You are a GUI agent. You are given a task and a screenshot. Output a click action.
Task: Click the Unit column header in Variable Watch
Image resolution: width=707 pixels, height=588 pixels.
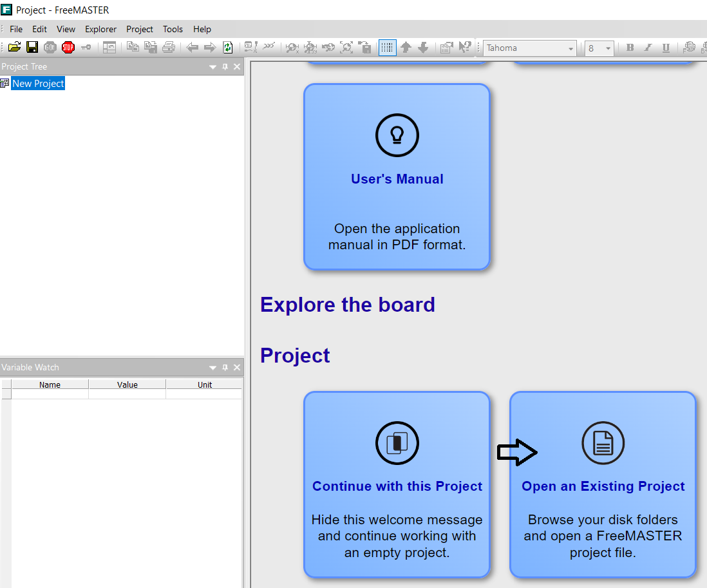(x=204, y=384)
